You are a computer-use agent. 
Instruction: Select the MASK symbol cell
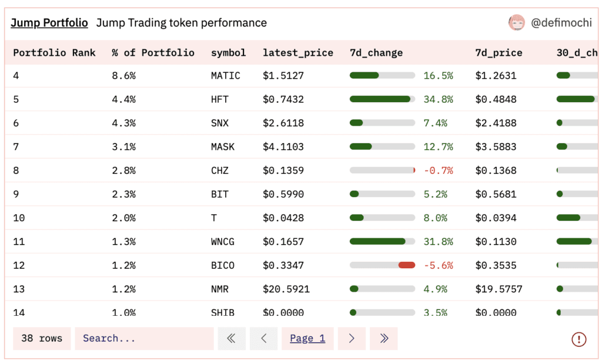tap(223, 147)
